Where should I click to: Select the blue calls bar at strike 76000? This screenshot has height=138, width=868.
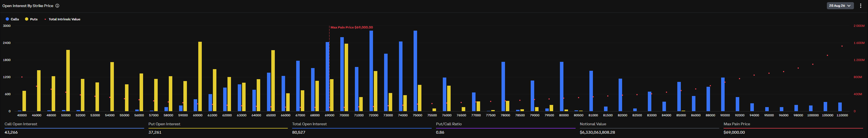[x=444, y=94]
